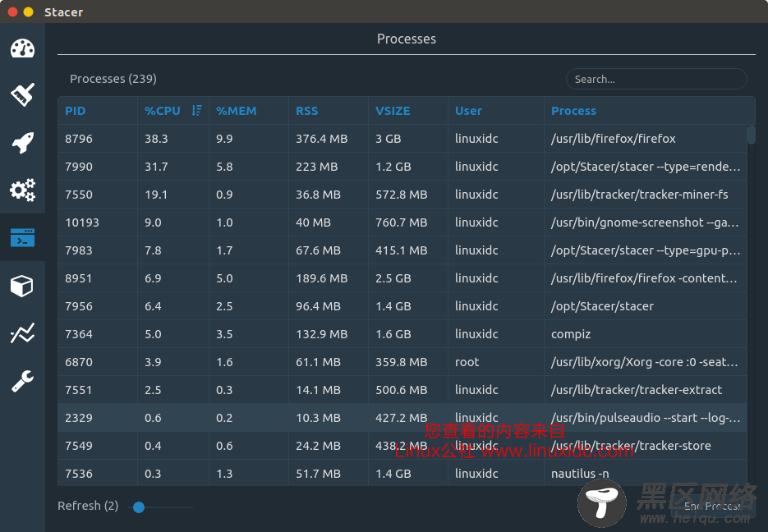Sort the table by PID column
This screenshot has width=768, height=532.
pyautogui.click(x=75, y=111)
